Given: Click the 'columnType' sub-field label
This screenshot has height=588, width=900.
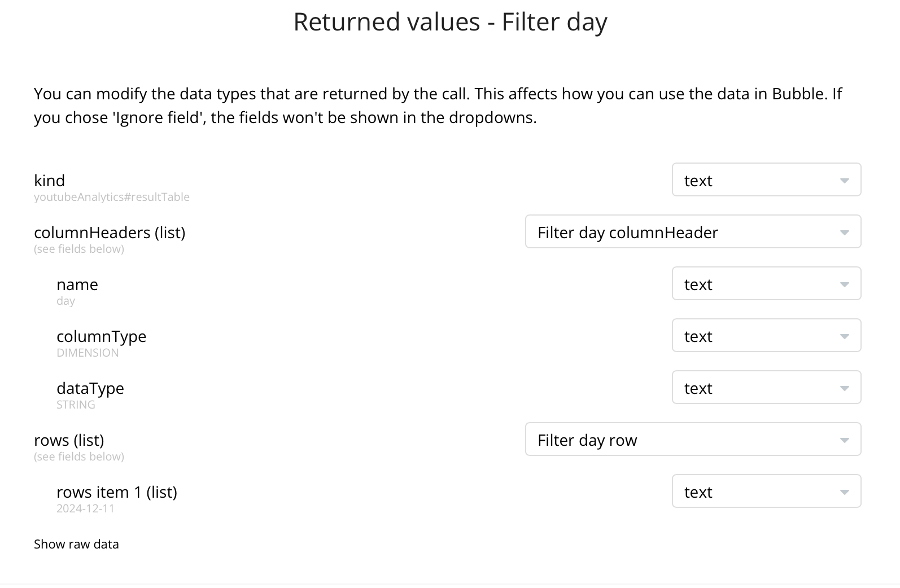Looking at the screenshot, I should point(102,336).
